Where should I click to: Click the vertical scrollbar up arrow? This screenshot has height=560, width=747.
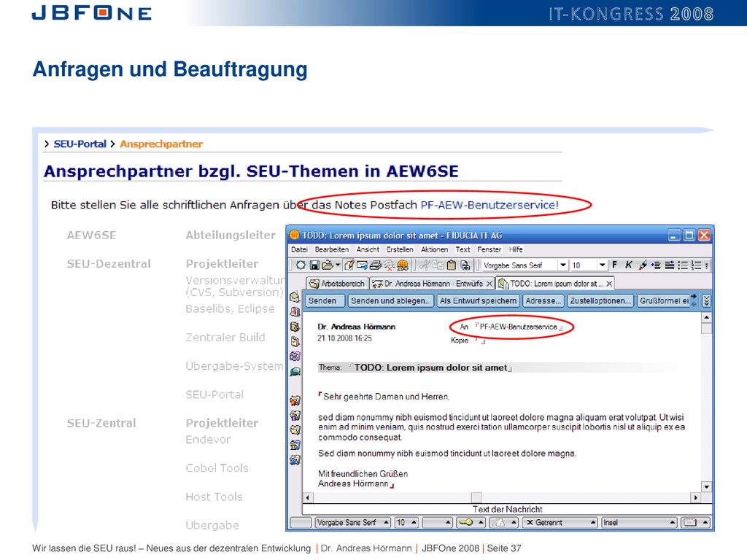(x=706, y=317)
